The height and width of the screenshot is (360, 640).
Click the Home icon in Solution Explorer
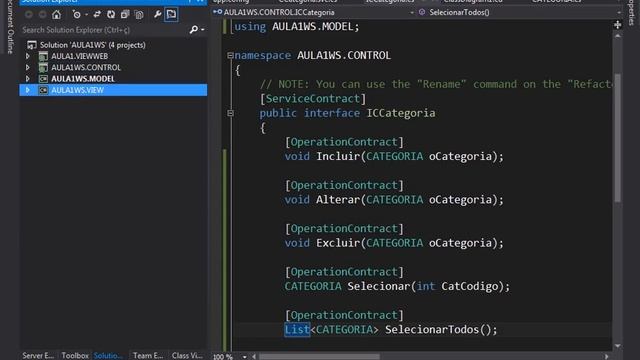pyautogui.click(x=56, y=15)
